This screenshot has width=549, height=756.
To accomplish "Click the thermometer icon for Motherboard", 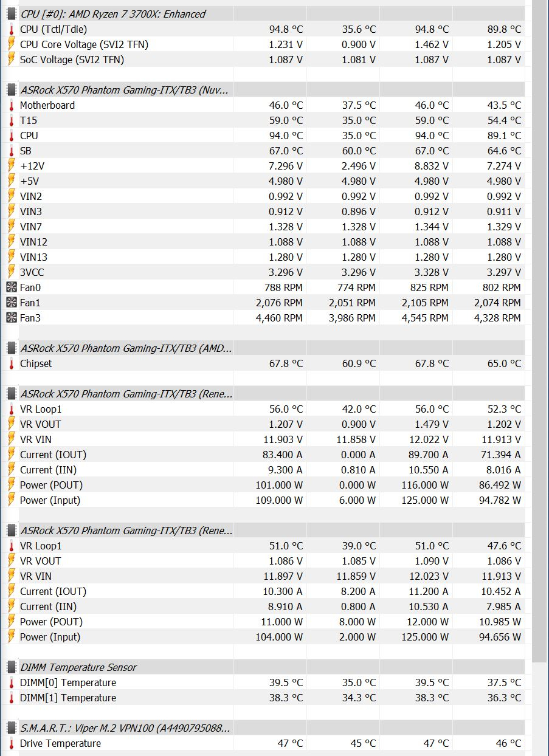I will (x=11, y=105).
